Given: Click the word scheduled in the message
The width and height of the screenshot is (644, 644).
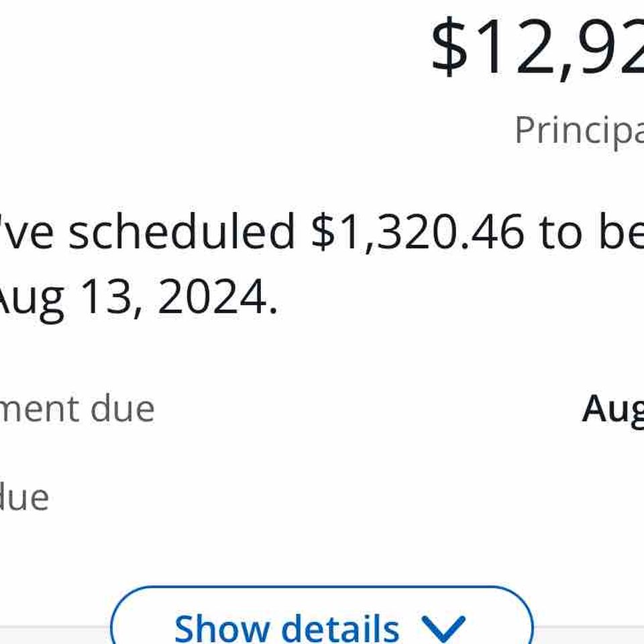Looking at the screenshot, I should coord(182,230).
